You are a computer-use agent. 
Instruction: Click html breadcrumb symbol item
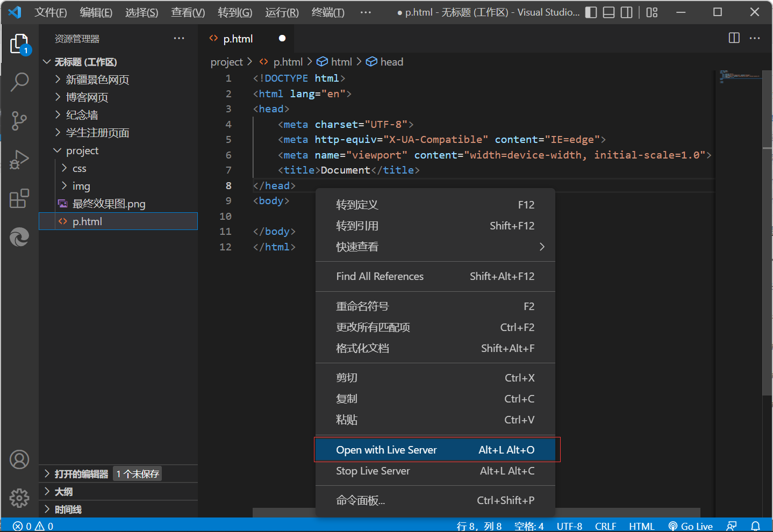[334, 62]
